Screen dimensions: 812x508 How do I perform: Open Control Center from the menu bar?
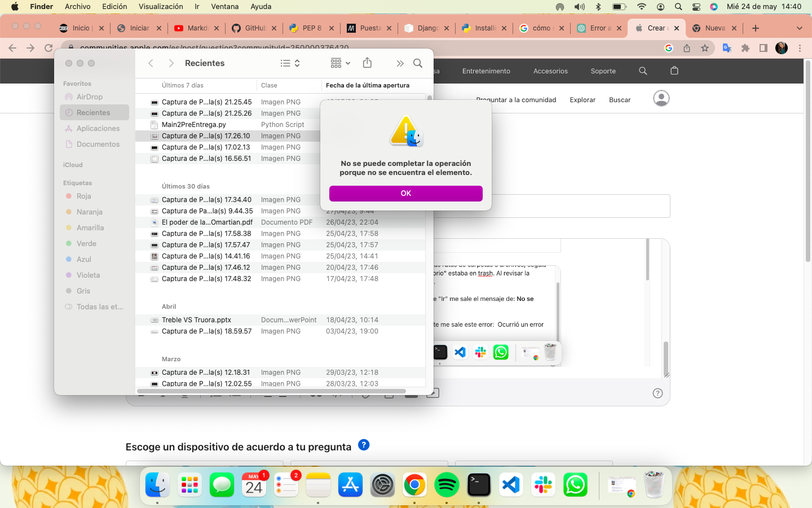point(696,7)
